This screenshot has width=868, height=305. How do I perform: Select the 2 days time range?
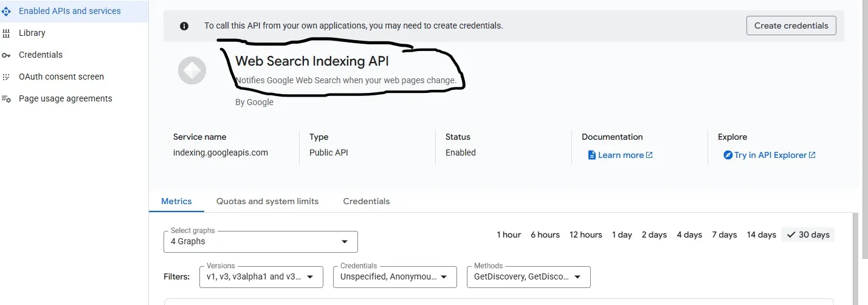point(654,235)
